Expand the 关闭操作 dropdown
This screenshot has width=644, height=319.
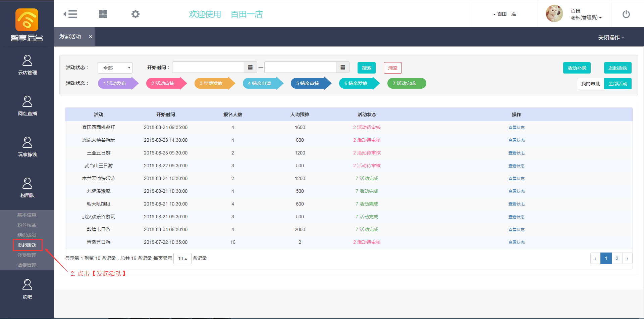coord(611,38)
